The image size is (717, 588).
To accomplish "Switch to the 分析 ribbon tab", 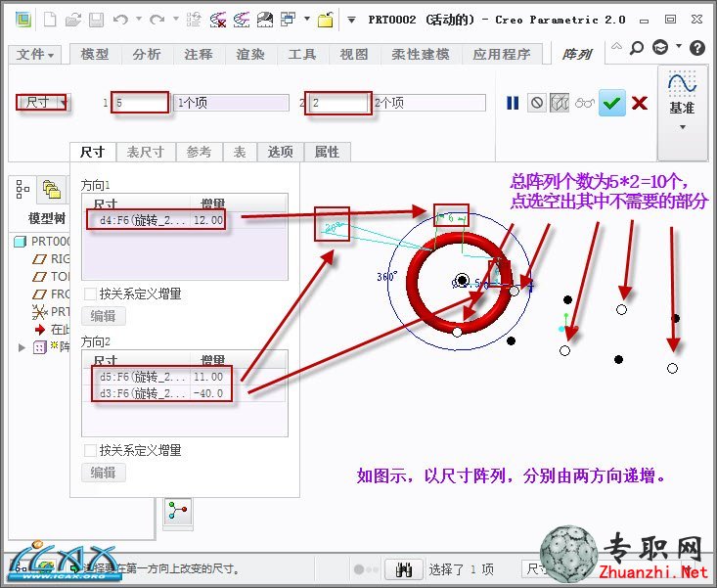I will [x=147, y=55].
